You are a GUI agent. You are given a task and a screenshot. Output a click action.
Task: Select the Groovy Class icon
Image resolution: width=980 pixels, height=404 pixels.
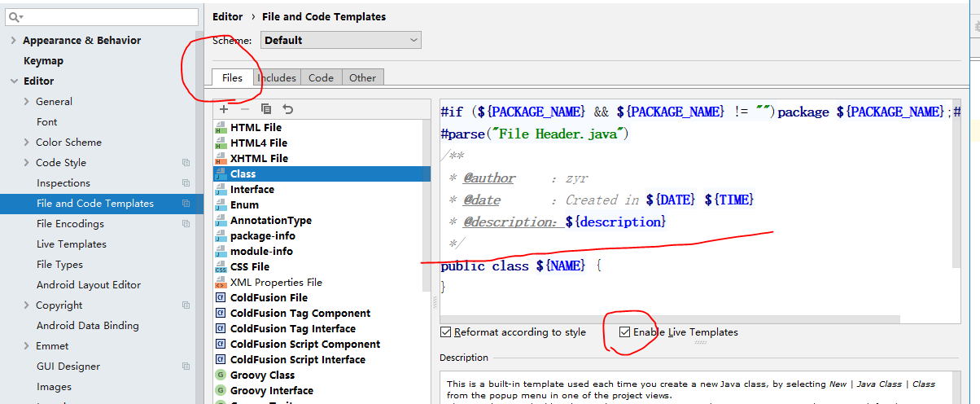(221, 375)
